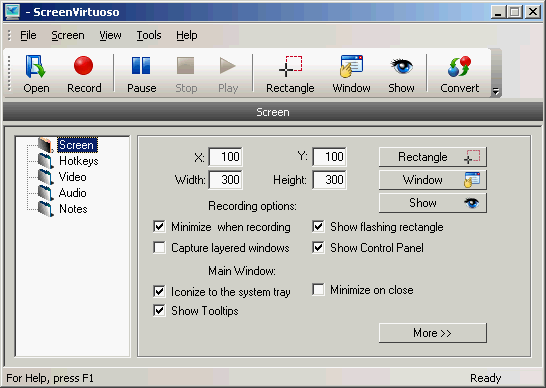Open the Video settings tree item

pos(72,177)
